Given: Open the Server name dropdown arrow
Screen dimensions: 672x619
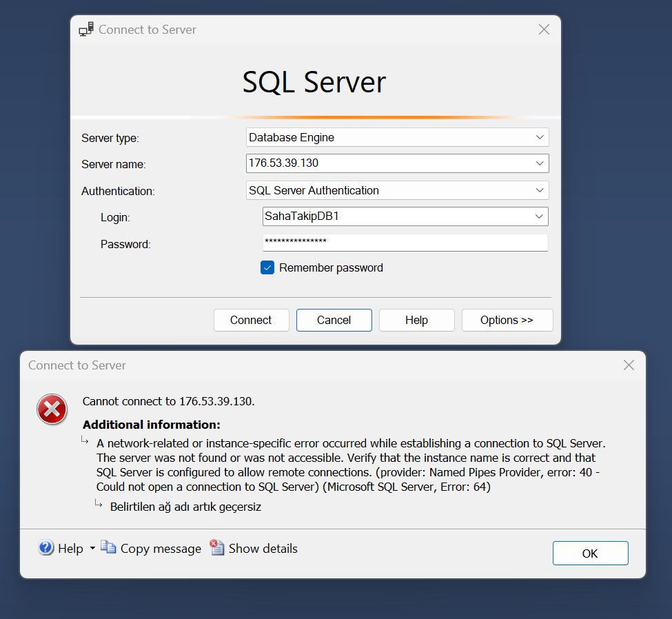Looking at the screenshot, I should pos(540,163).
